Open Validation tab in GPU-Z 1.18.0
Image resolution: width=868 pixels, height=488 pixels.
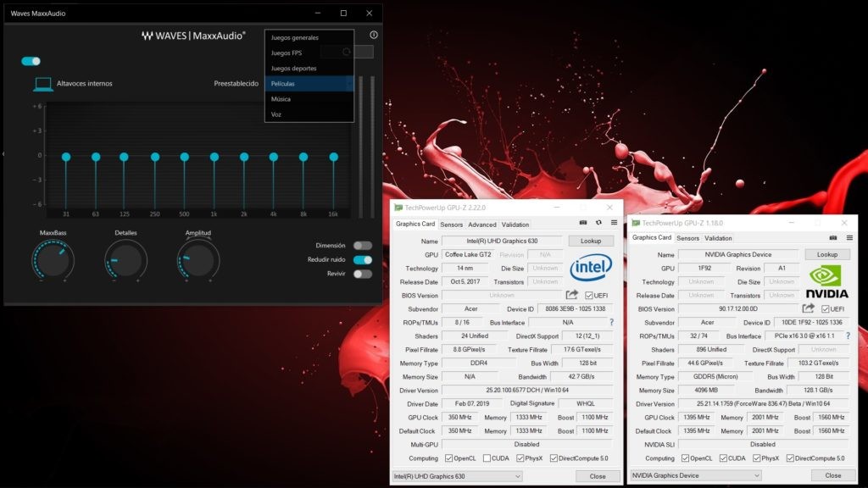tap(718, 238)
